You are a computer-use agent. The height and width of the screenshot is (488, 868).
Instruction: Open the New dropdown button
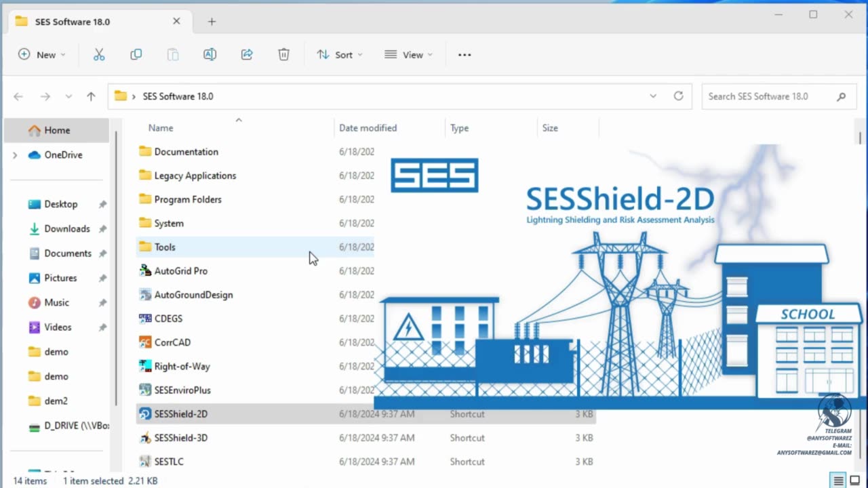42,55
